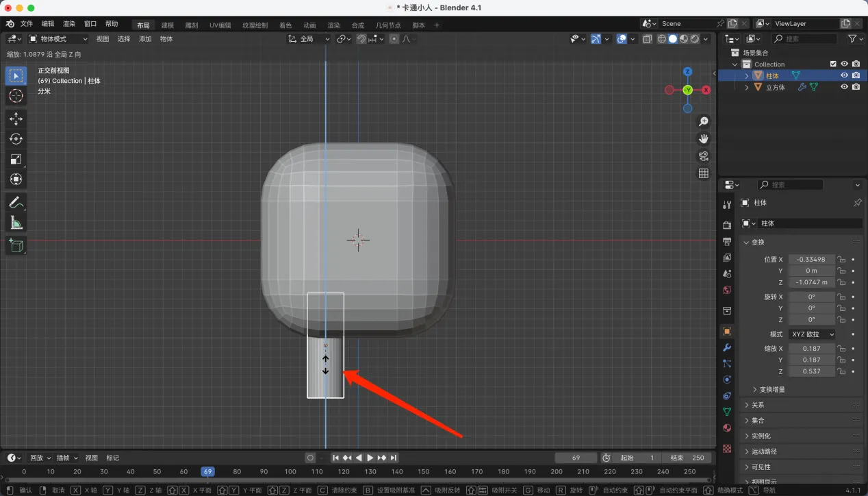Open the XYZ 欧拉 rotation mode dropdown
The height and width of the screenshot is (496, 868).
point(812,334)
